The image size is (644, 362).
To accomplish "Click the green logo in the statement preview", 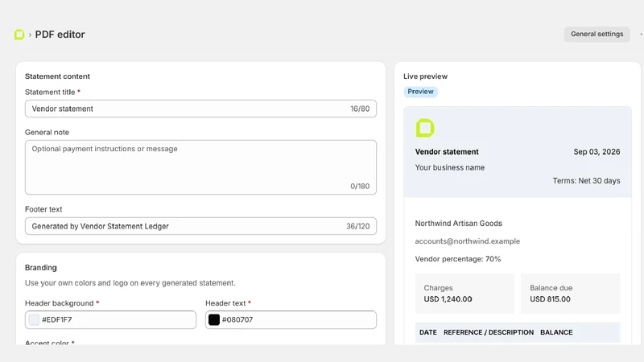I will pos(425,128).
